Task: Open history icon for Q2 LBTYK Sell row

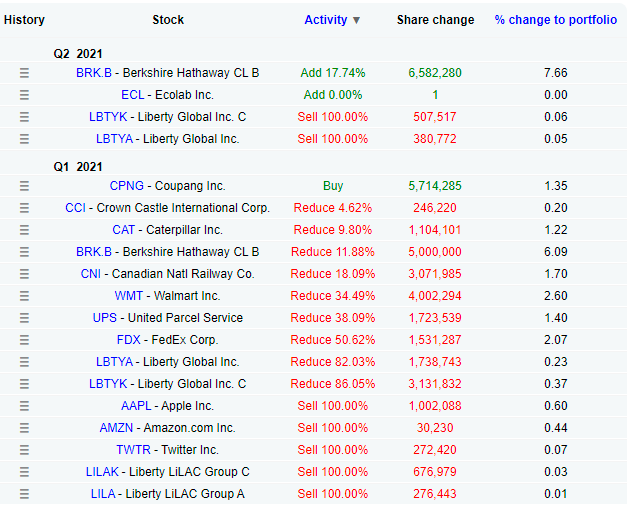Action: (24, 117)
